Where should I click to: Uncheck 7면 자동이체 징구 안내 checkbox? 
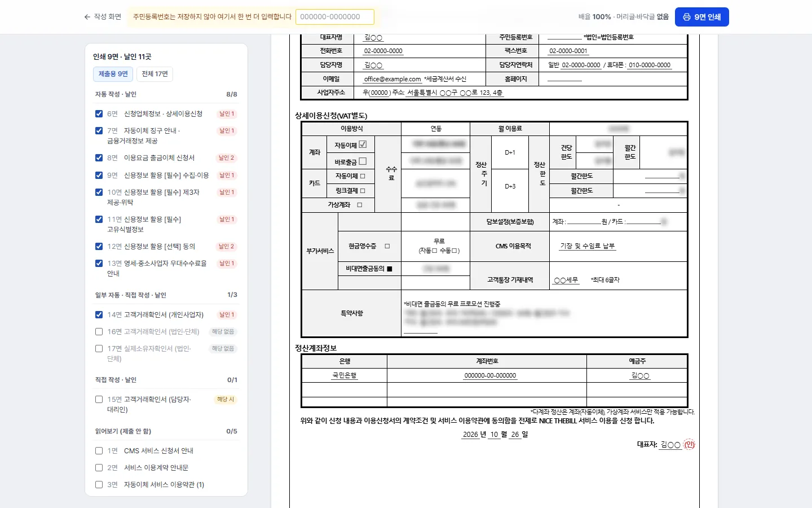pos(99,131)
